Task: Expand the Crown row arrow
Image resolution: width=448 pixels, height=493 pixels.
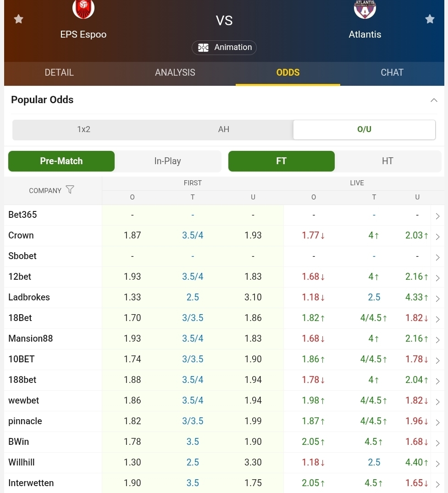Action: (437, 237)
